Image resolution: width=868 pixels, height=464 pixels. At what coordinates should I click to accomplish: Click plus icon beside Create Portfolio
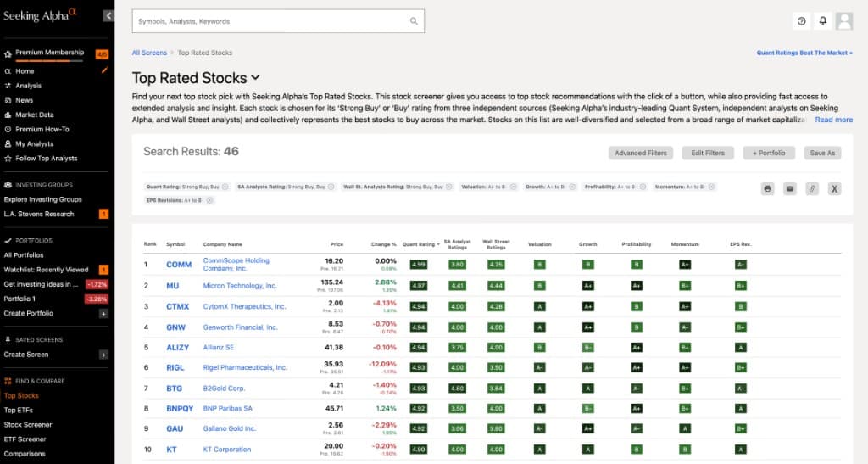pyautogui.click(x=103, y=313)
